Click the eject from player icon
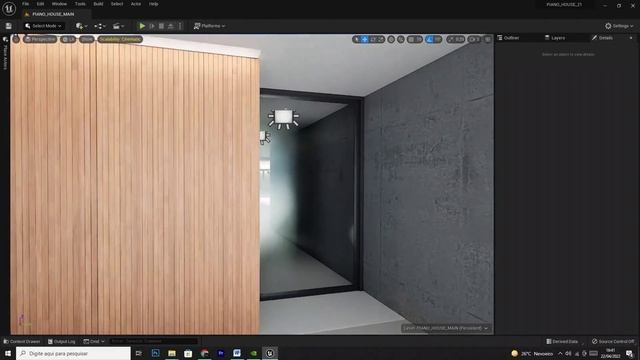 [x=171, y=26]
